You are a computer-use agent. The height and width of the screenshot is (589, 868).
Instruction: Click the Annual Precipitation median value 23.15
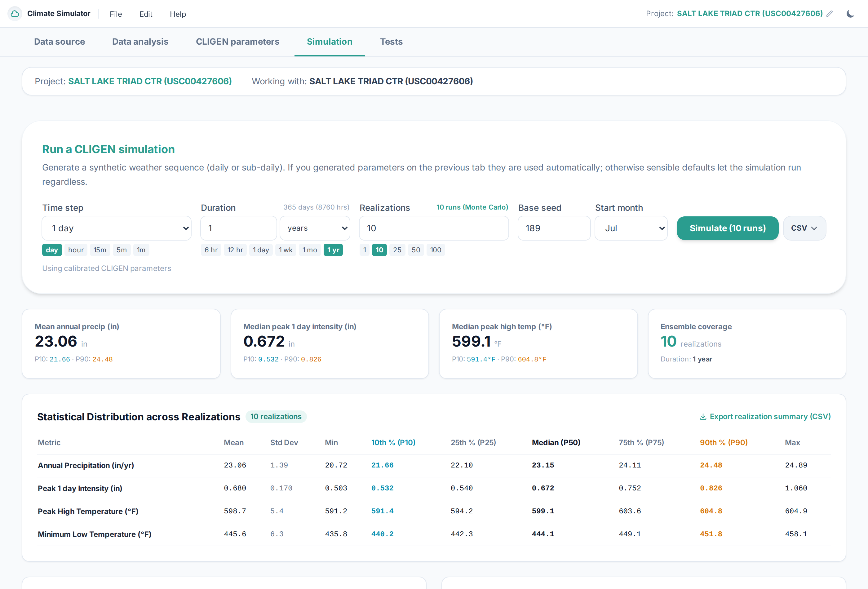(543, 465)
